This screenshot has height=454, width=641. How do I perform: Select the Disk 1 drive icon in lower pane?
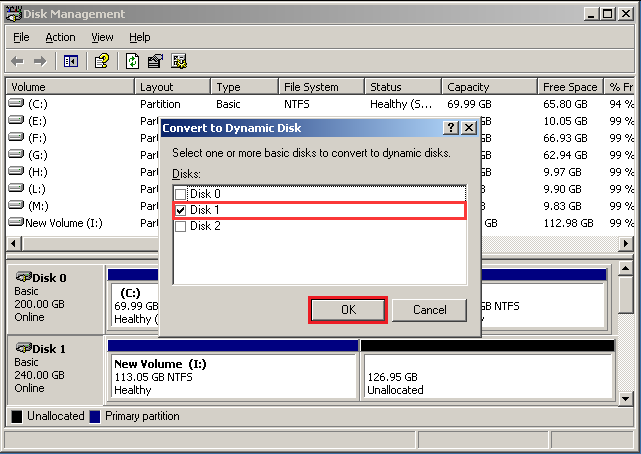coord(24,348)
